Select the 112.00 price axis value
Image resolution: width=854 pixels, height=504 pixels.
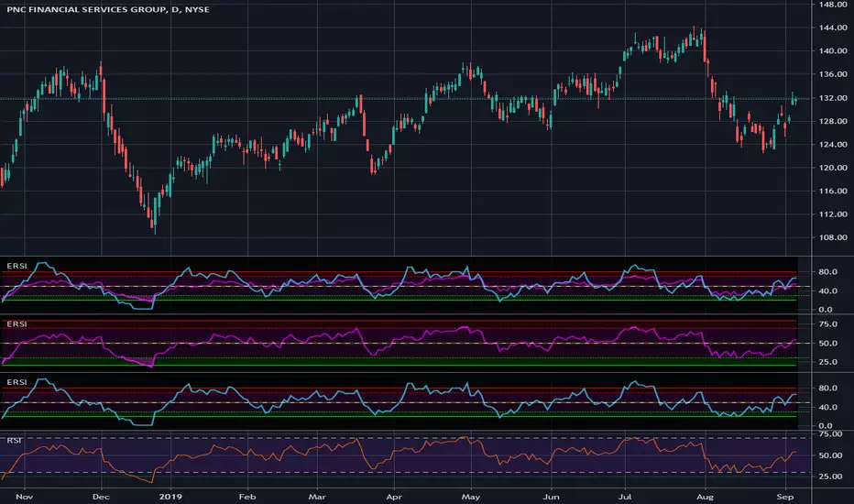pos(833,214)
